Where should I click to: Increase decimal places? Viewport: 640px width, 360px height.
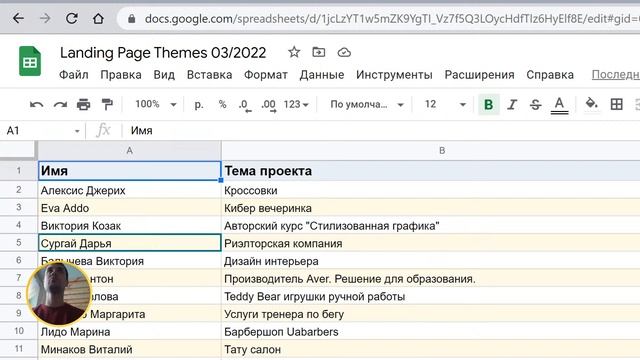(x=269, y=105)
